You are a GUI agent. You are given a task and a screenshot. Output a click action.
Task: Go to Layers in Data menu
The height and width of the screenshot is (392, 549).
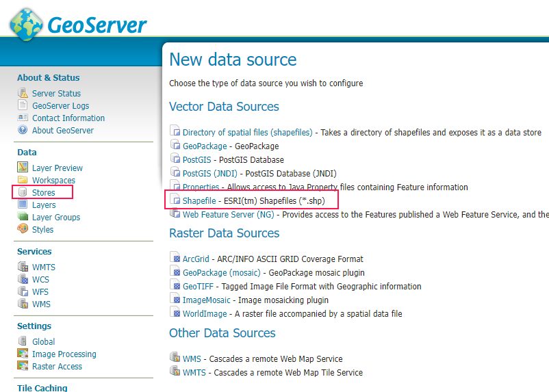click(44, 205)
